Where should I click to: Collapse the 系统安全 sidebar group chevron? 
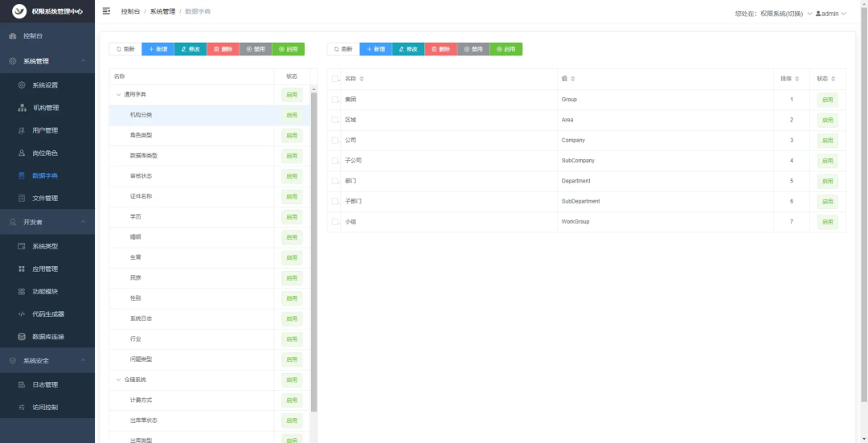pos(83,360)
